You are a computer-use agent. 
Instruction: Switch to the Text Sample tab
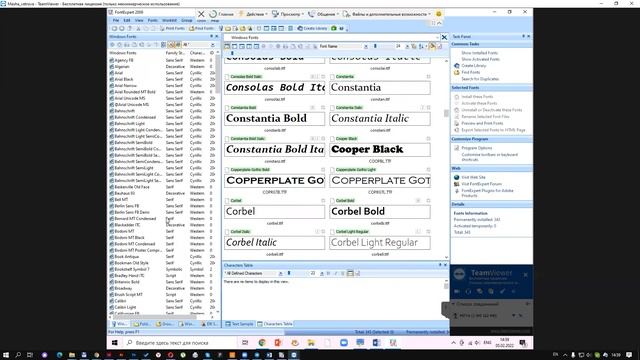coord(240,324)
